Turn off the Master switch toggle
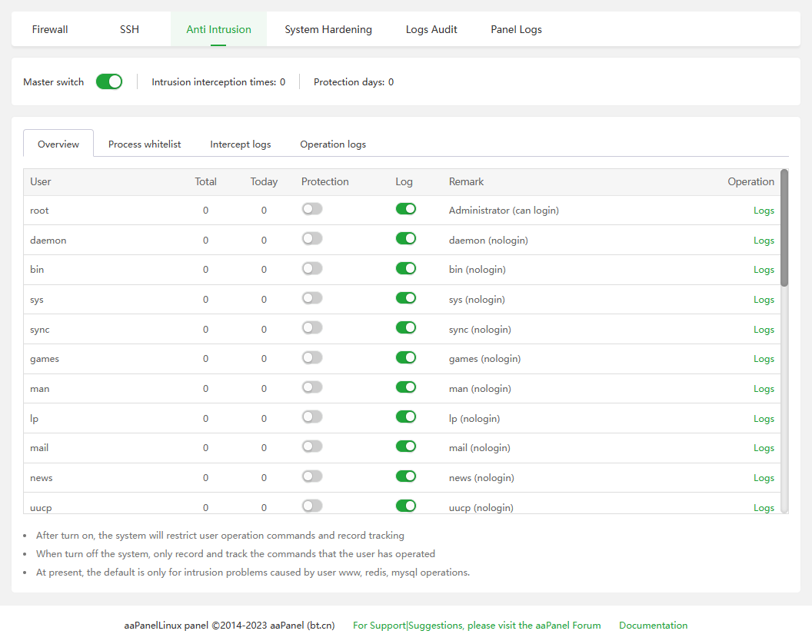Image resolution: width=812 pixels, height=644 pixels. coord(109,81)
